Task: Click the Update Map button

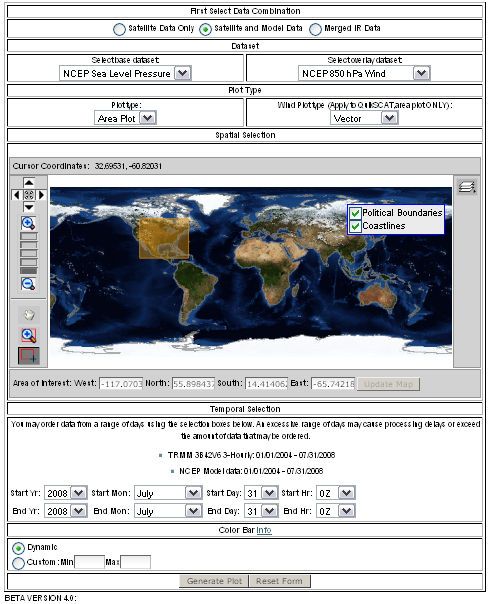Action: point(388,384)
